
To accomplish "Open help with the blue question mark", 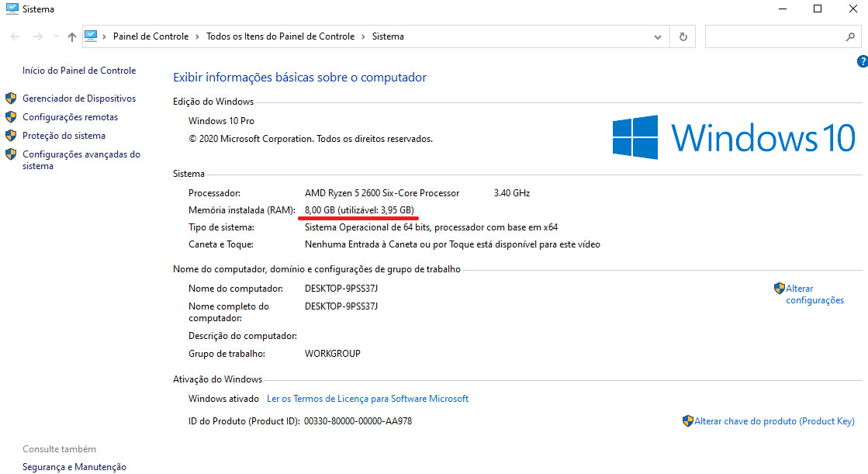I will [x=863, y=61].
